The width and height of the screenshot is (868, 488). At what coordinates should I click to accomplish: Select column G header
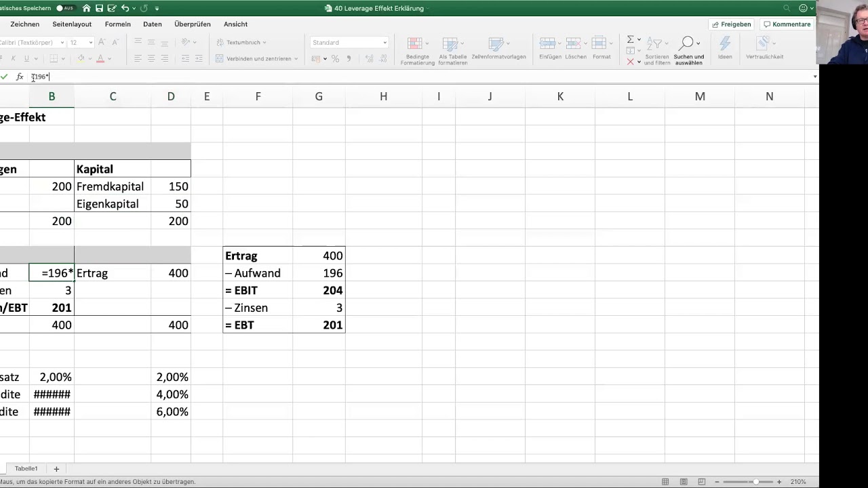pyautogui.click(x=319, y=96)
